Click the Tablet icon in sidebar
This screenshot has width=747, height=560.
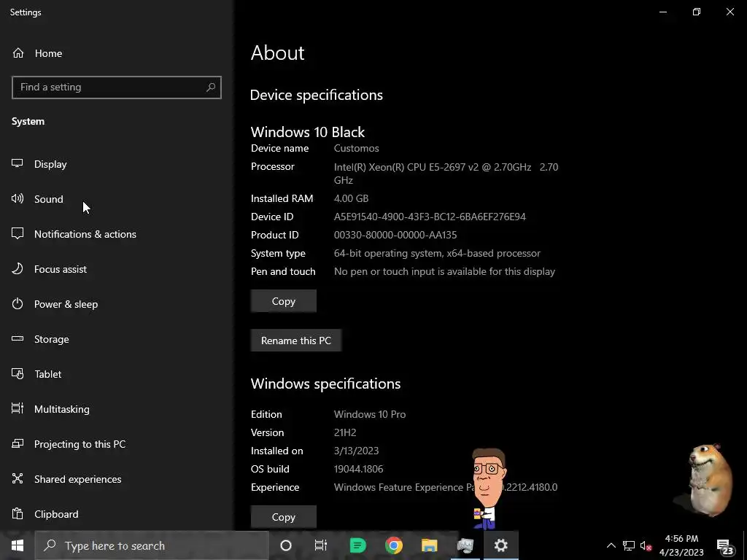pos(18,374)
